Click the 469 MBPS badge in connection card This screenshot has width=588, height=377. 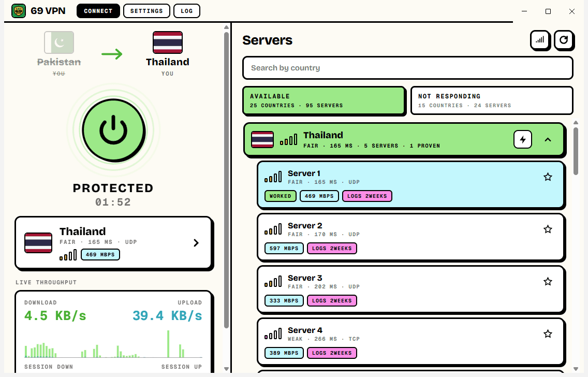tap(100, 254)
